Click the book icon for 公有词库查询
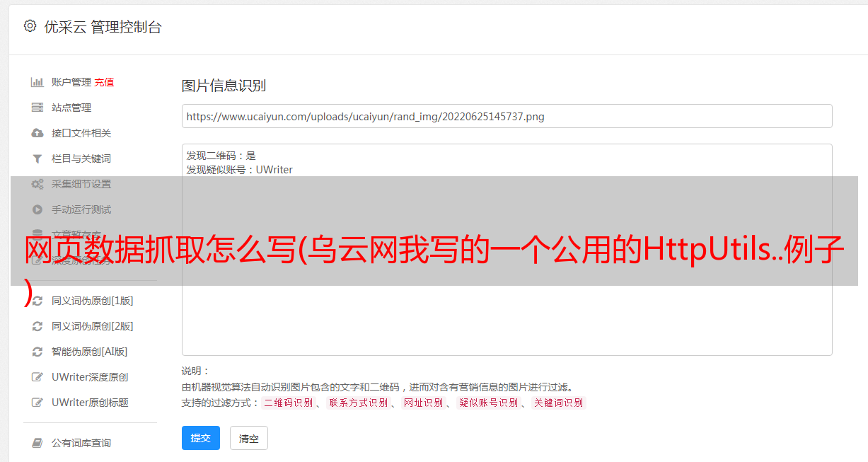Viewport: 868px width, 462px height. pyautogui.click(x=37, y=443)
